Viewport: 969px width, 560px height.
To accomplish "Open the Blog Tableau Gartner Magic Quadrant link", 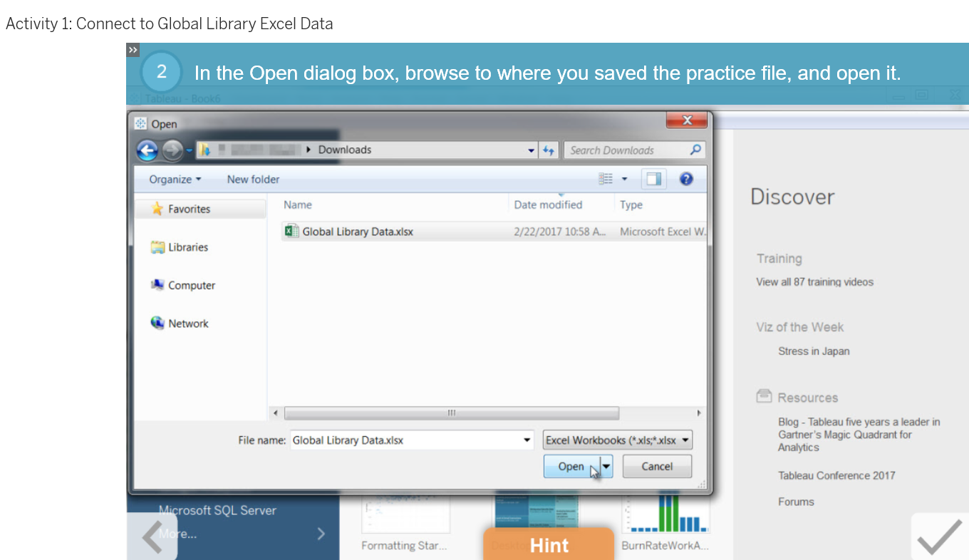I will click(x=859, y=435).
